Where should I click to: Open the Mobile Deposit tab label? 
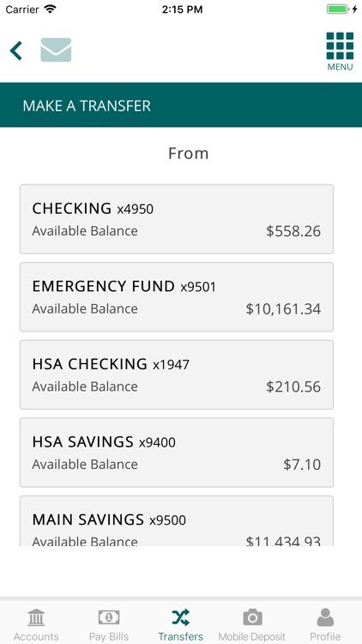(251, 636)
